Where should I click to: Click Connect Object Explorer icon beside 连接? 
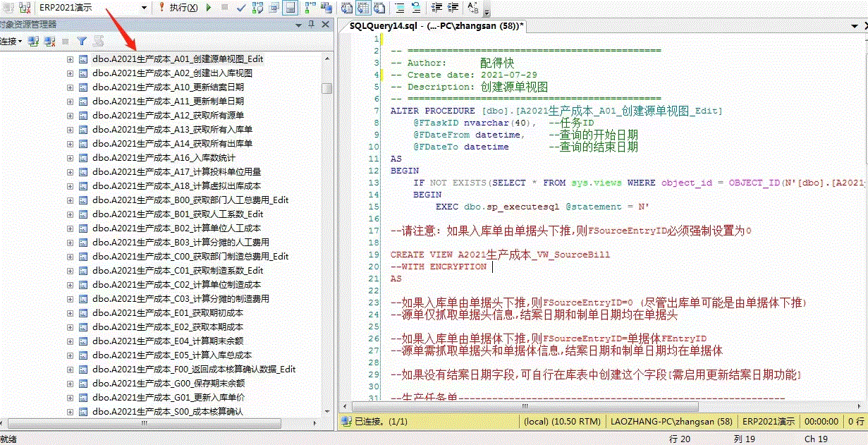point(32,42)
